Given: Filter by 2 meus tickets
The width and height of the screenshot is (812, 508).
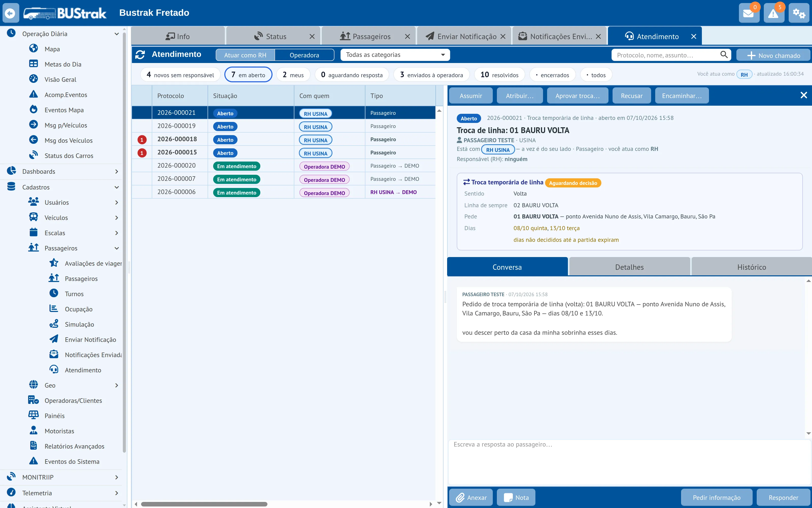Looking at the screenshot, I should (x=293, y=75).
